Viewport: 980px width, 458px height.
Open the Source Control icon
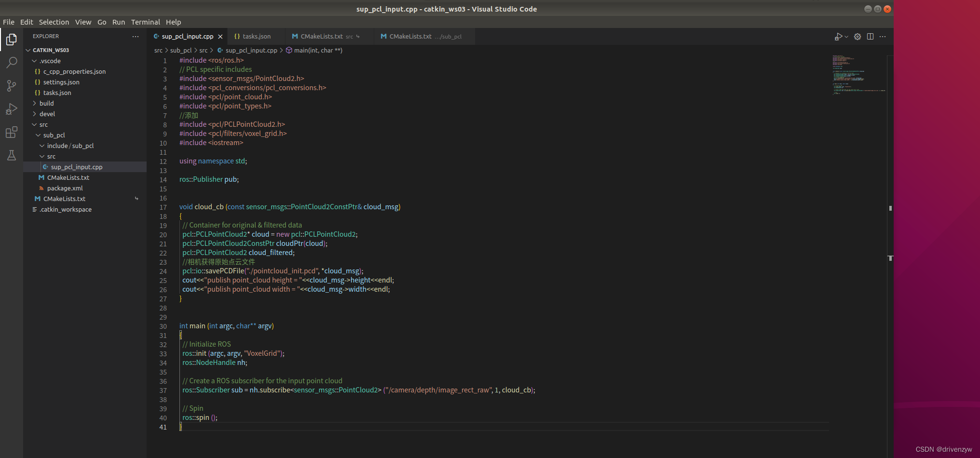point(11,86)
